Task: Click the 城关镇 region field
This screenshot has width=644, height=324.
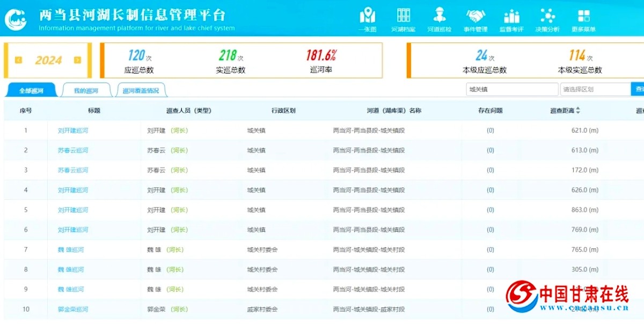Action: pyautogui.click(x=511, y=90)
